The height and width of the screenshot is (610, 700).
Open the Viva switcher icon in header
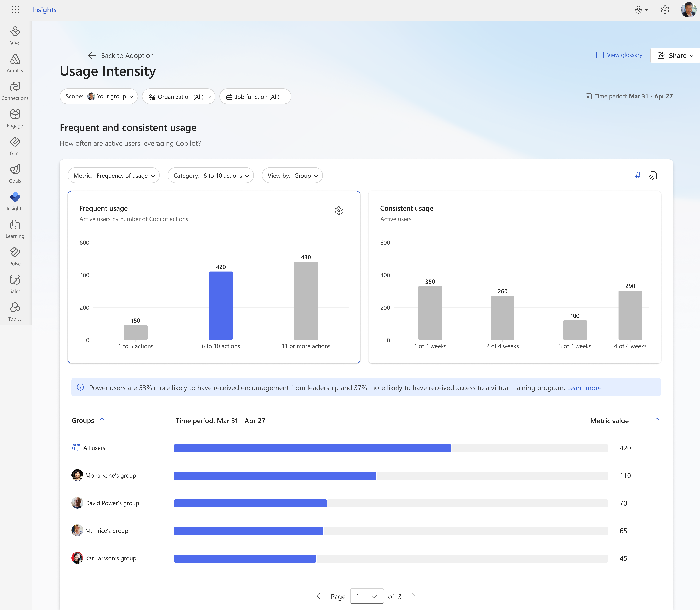pyautogui.click(x=641, y=9)
